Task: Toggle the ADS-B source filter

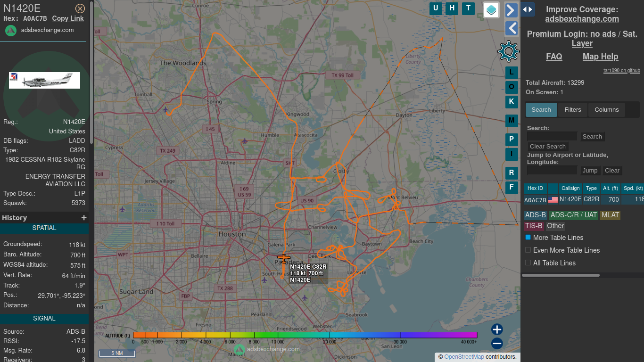Action: pyautogui.click(x=536, y=215)
